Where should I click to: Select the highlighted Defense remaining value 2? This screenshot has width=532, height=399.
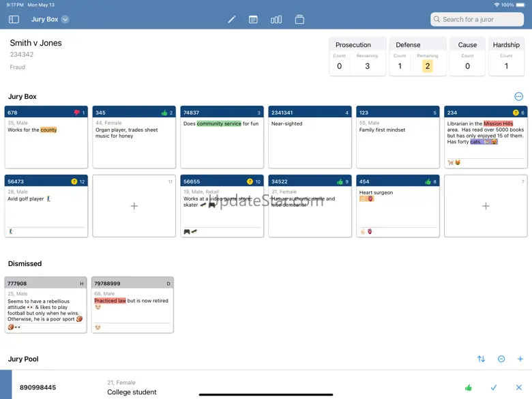428,66
